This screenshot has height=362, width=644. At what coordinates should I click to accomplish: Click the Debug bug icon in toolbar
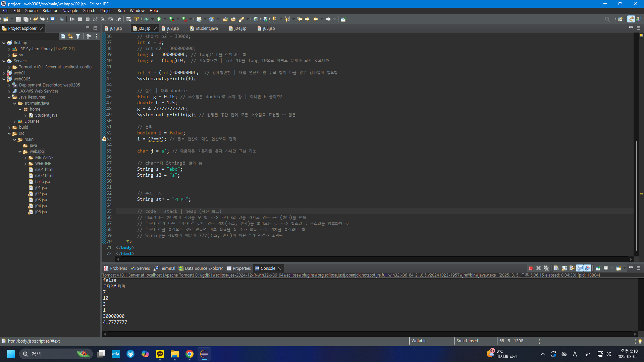[x=146, y=19]
